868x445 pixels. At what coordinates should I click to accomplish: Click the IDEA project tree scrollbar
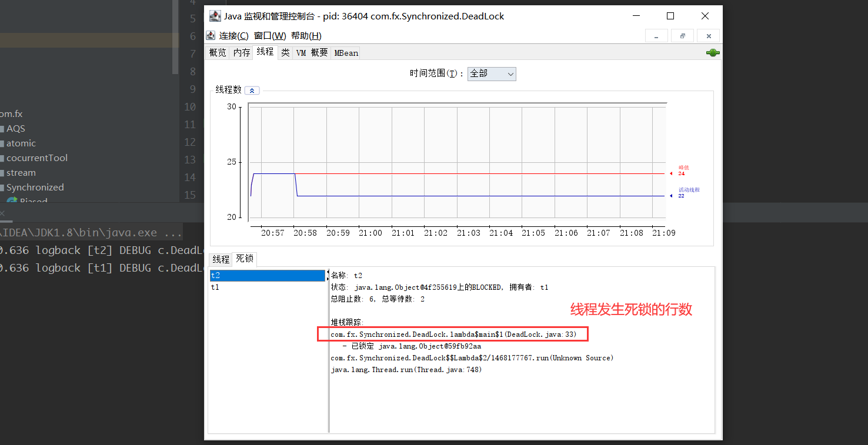click(175, 37)
